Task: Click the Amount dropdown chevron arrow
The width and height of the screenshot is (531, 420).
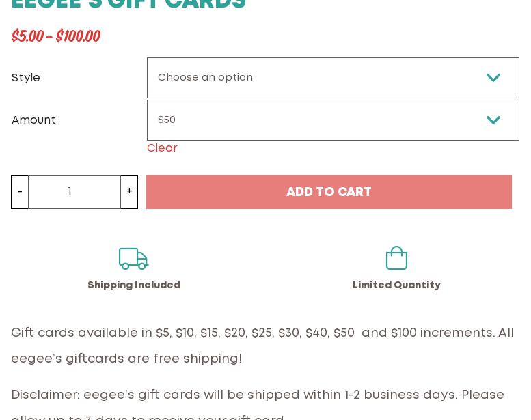Action: coord(493,120)
